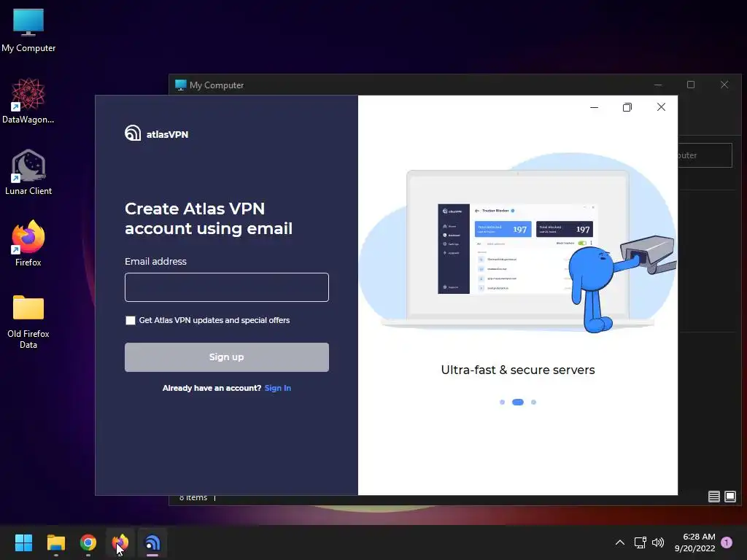Click the Atlas VPN taskbar icon
The width and height of the screenshot is (747, 560).
(x=152, y=542)
